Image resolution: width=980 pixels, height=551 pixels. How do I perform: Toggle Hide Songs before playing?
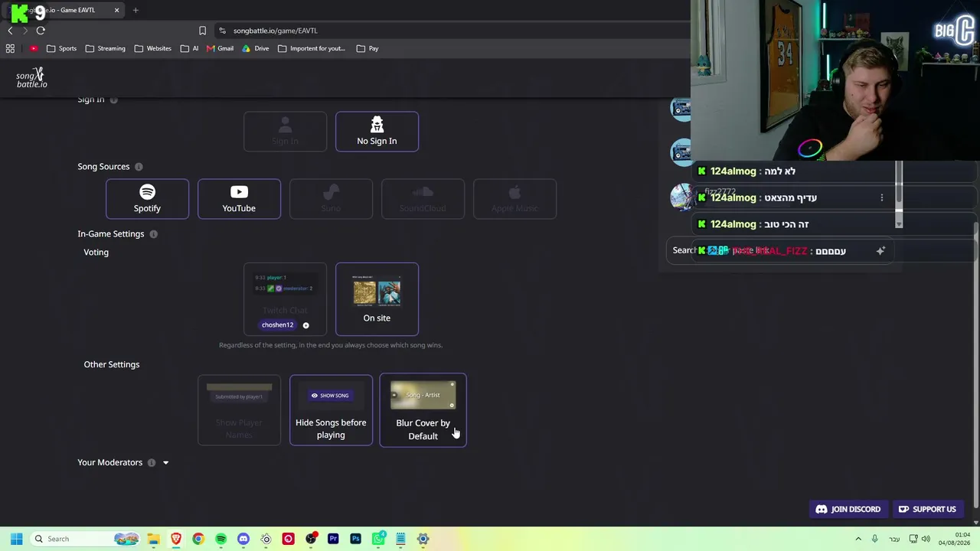(x=331, y=410)
